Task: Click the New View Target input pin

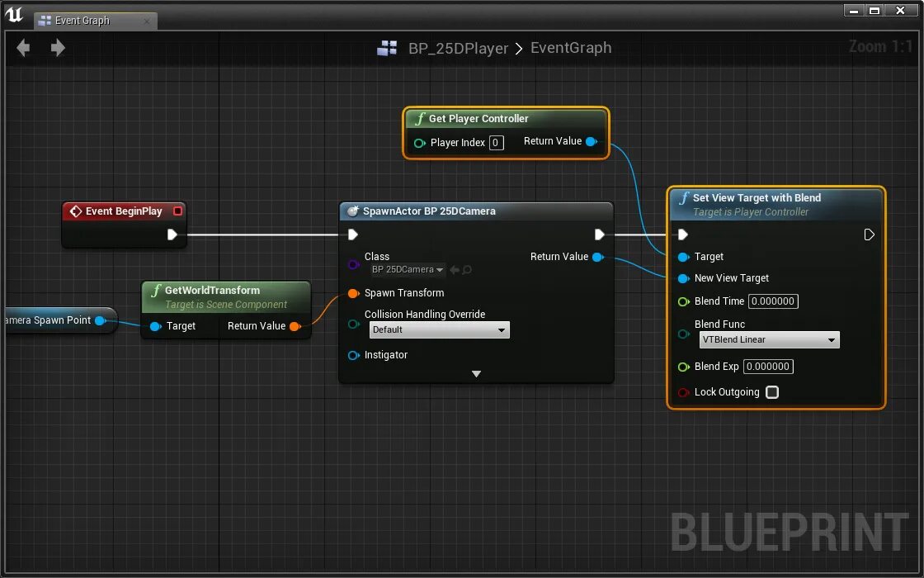Action: tap(684, 278)
